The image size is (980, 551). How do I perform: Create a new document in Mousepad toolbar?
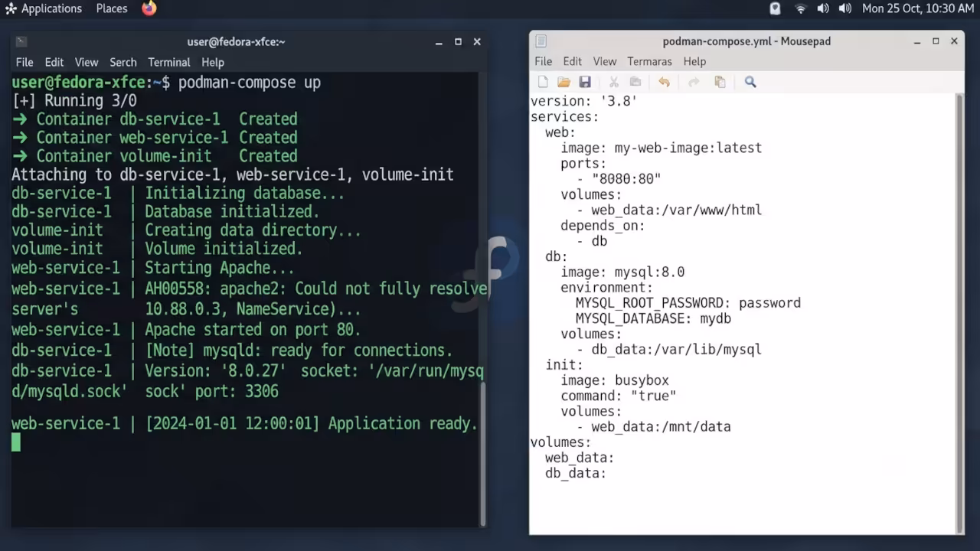pos(543,82)
